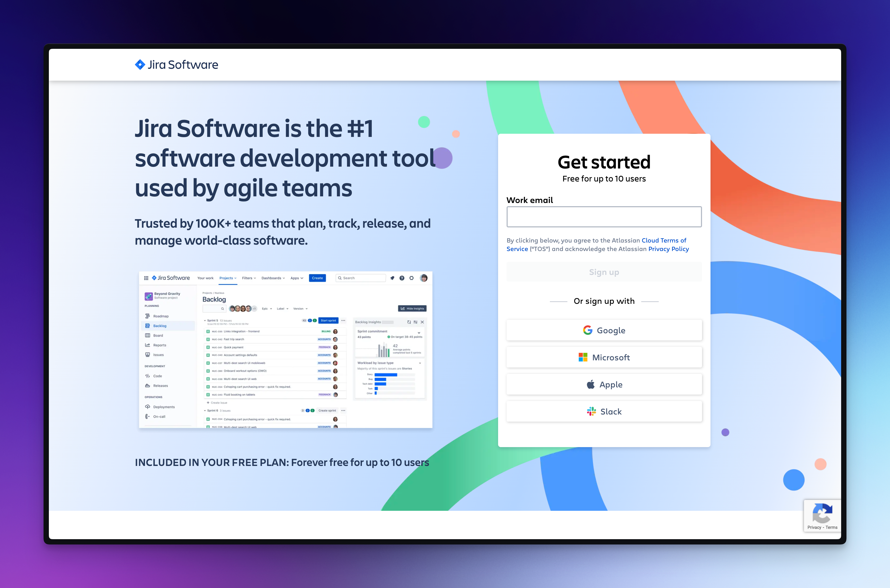Open Your work tab in preview
The image size is (890, 588).
(x=205, y=278)
